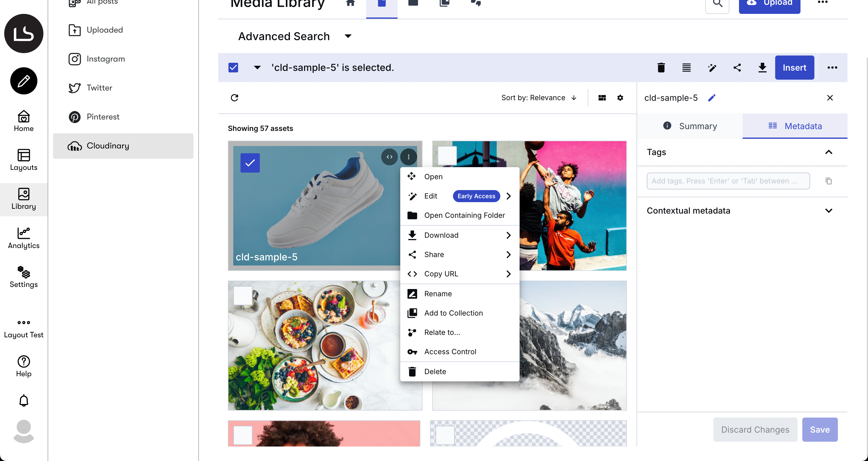Open asset view settings gear
This screenshot has width=868, height=461.
[620, 98]
